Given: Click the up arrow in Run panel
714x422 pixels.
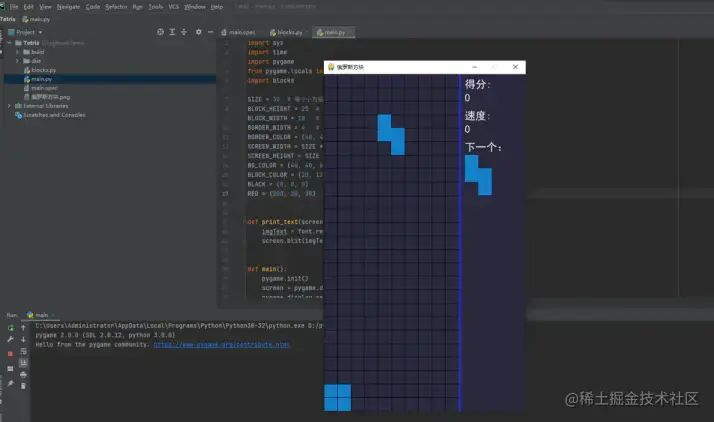Looking at the screenshot, I should (23, 328).
